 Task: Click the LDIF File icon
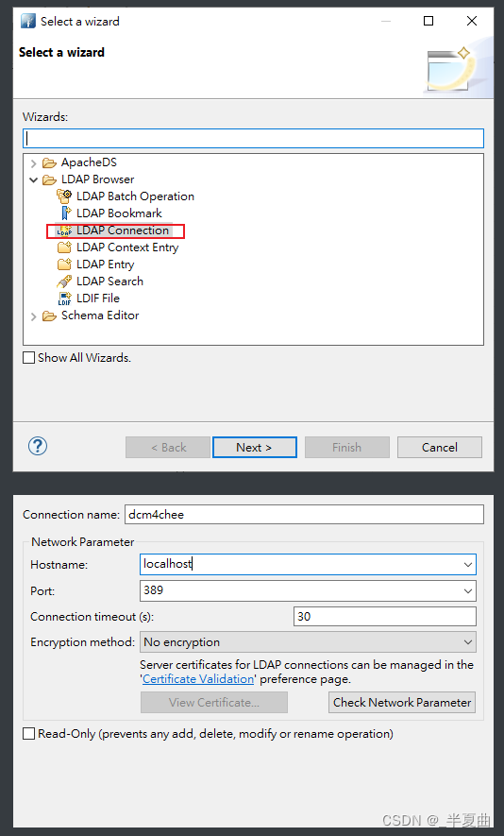click(64, 299)
